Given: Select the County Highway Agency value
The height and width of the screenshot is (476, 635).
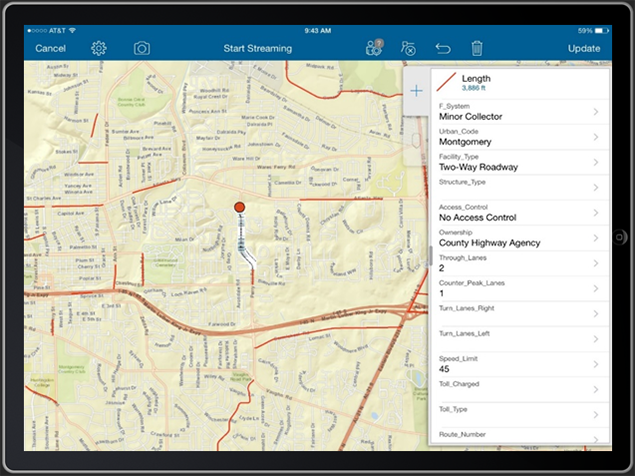Looking at the screenshot, I should pos(490,243).
